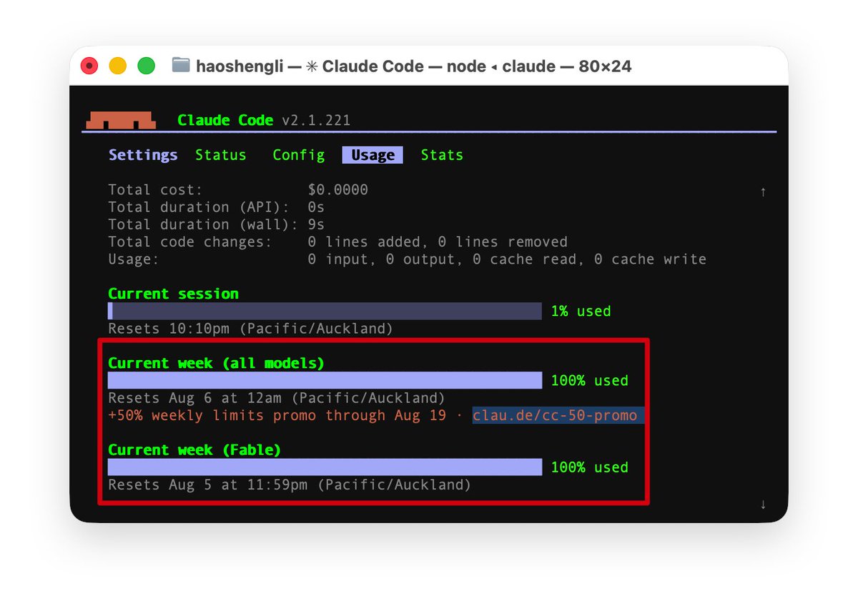Image resolution: width=858 pixels, height=616 pixels.
Task: Click the Total duration (API) row
Action: [216, 207]
